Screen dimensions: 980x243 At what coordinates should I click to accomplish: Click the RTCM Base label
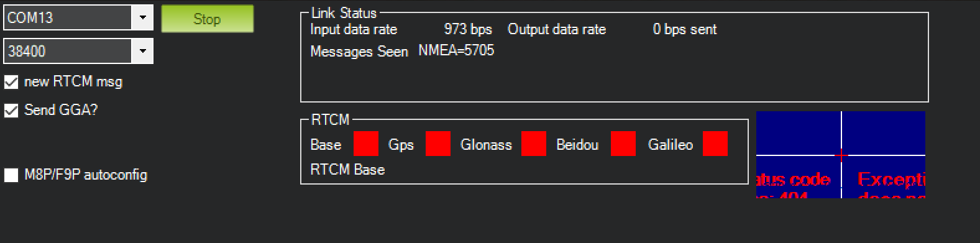point(347,170)
